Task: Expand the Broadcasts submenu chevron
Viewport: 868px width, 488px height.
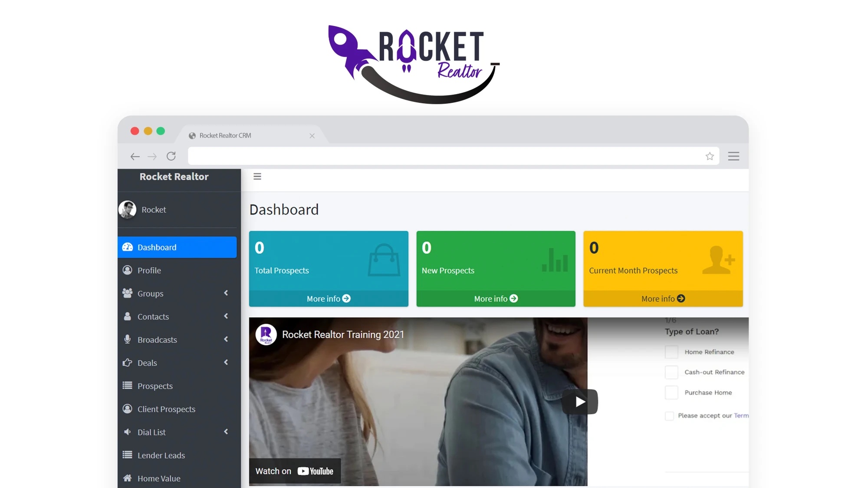Action: pos(226,339)
